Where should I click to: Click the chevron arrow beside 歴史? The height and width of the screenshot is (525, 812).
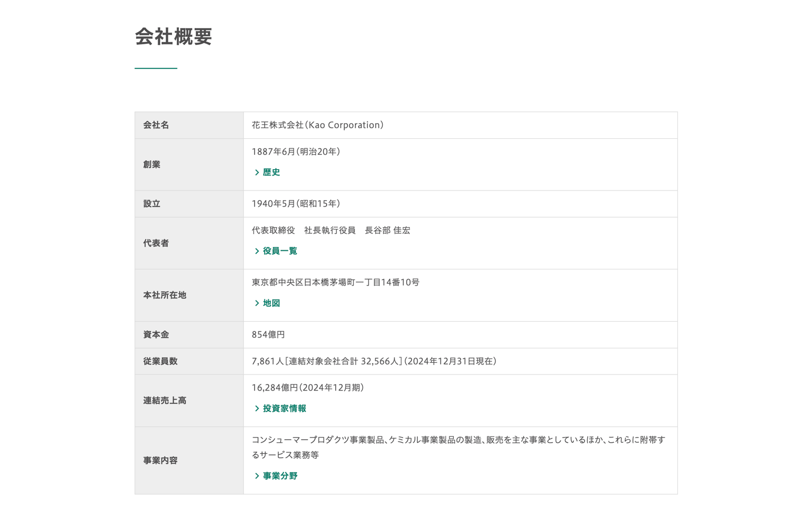pos(257,172)
